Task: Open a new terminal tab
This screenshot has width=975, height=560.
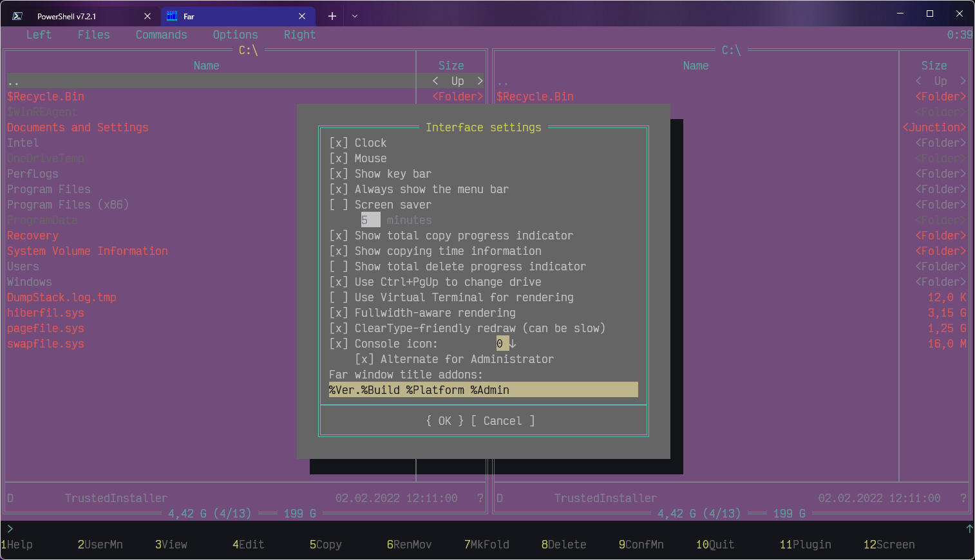Action: [332, 16]
